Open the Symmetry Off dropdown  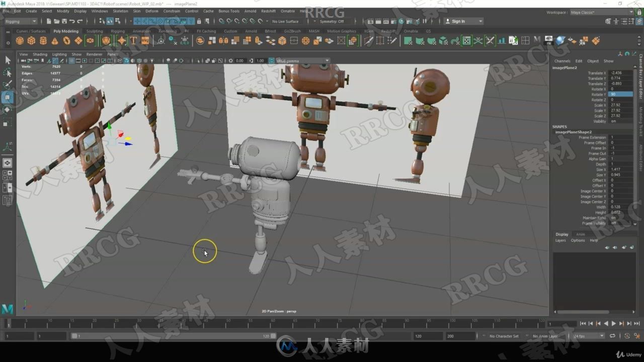(x=332, y=21)
